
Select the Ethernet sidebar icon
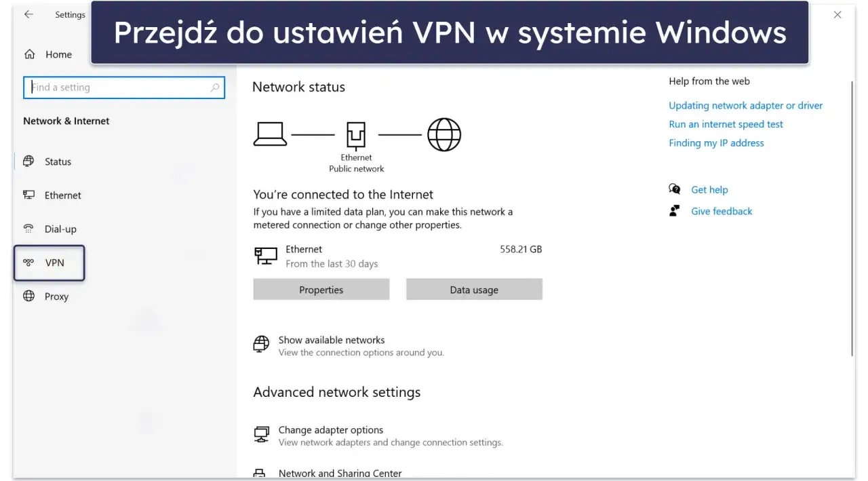pos(28,195)
